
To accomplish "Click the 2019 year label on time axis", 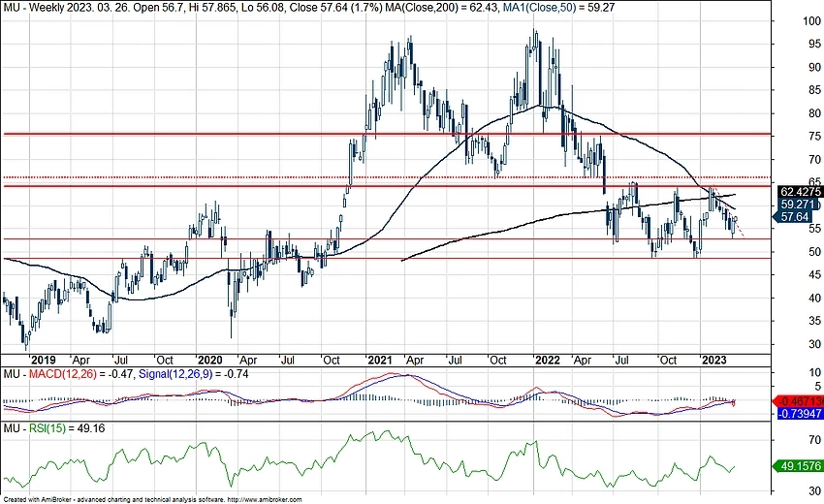I will (43, 360).
